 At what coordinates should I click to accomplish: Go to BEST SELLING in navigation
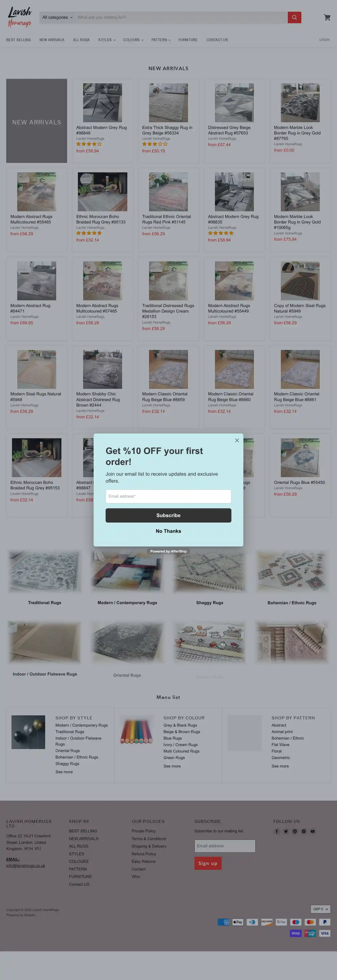click(x=18, y=40)
